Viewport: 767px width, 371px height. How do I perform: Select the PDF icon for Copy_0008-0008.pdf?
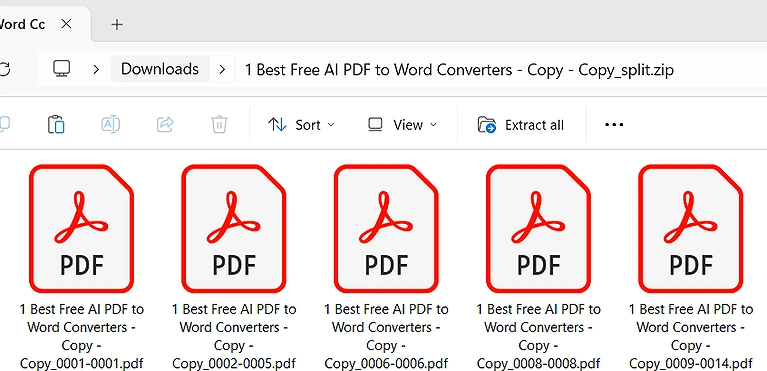click(x=538, y=229)
